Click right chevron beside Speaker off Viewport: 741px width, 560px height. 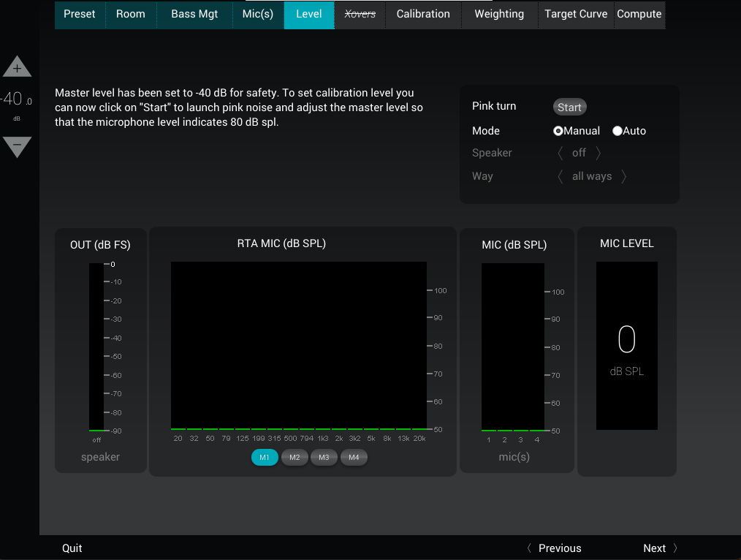(598, 153)
